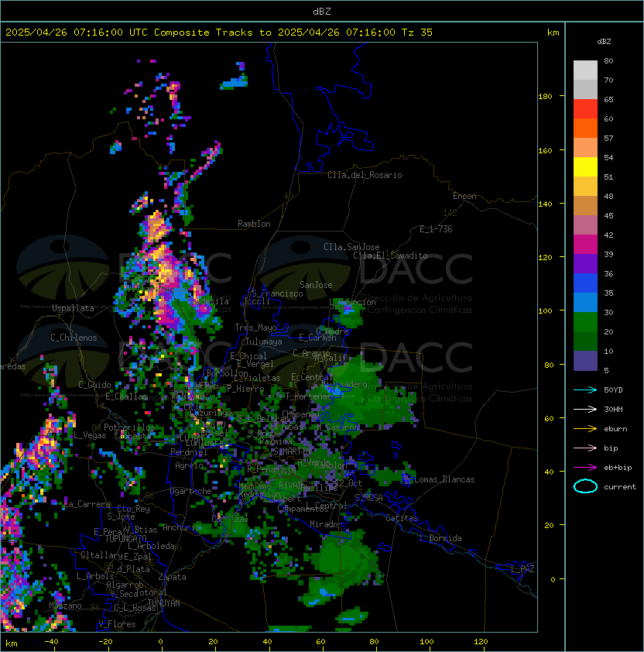Image resolution: width=644 pixels, height=652 pixels.
Task: Click the 'dBZ' legend heading
Action: 604,42
